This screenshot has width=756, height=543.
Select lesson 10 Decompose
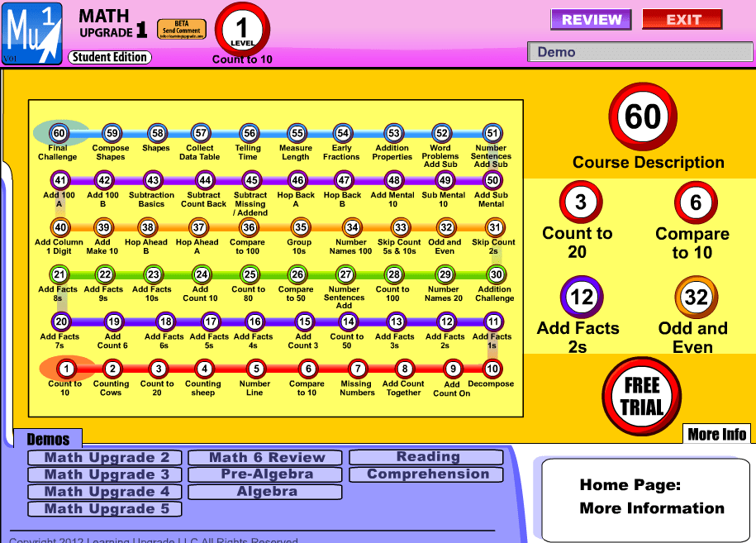492,369
